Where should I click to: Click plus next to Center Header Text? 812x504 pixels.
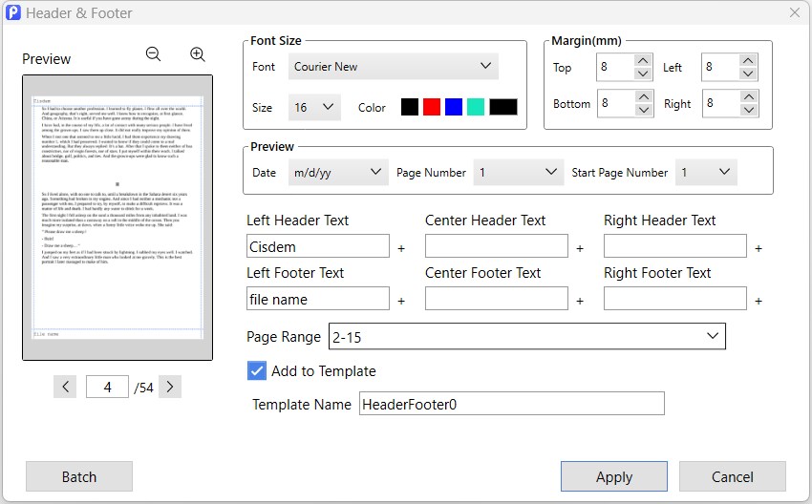[580, 249]
